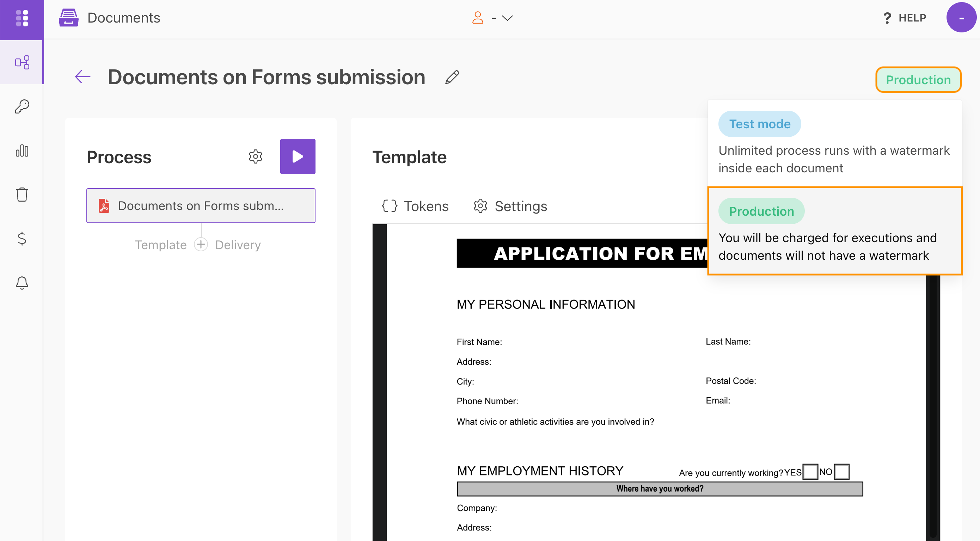The width and height of the screenshot is (980, 541).
Task: Check the YES currently working box
Action: coord(810,472)
